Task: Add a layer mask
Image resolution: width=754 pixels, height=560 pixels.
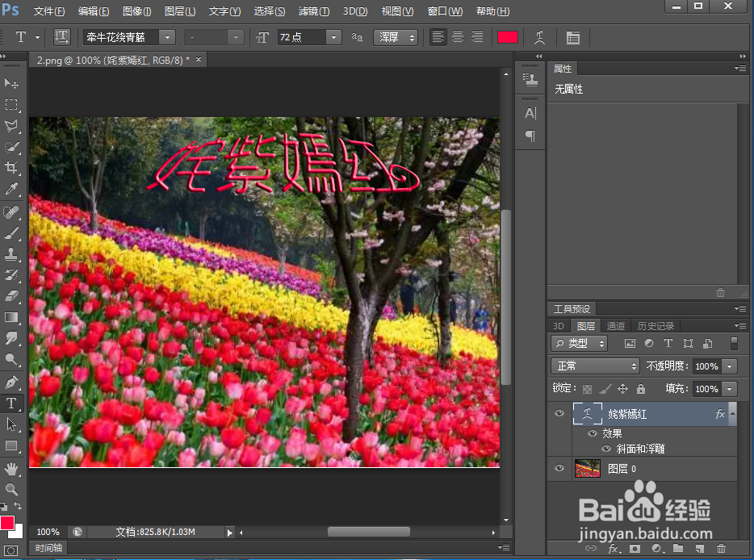Action: [x=635, y=549]
